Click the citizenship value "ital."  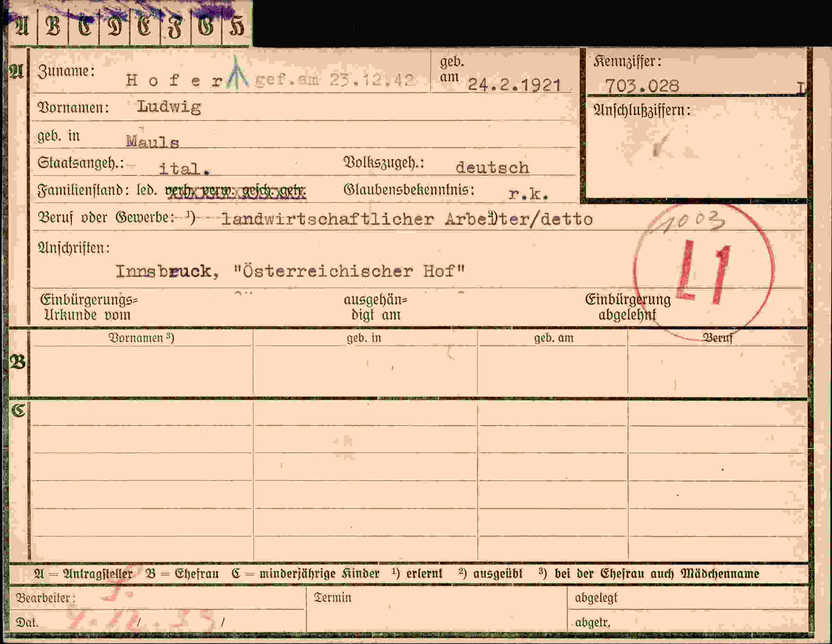[x=184, y=169]
